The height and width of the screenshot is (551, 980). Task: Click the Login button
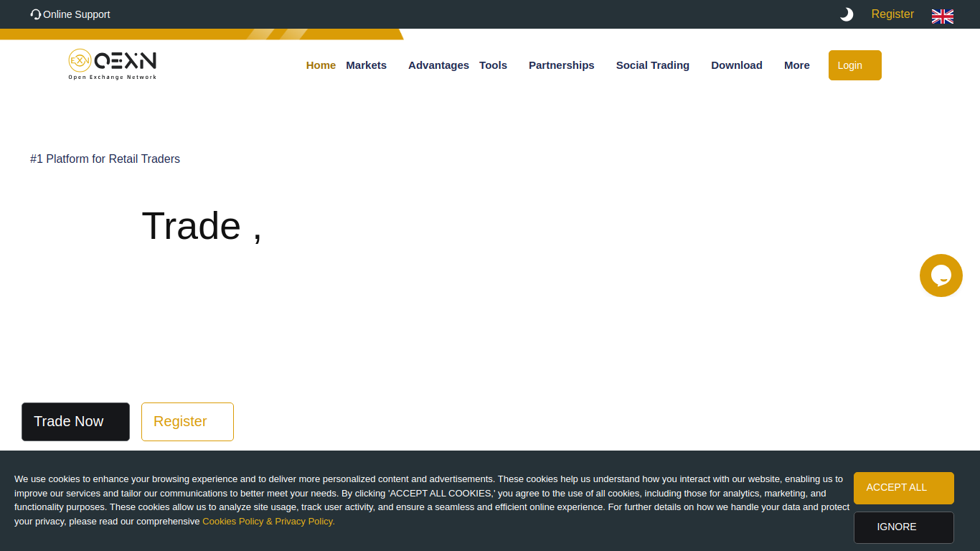click(855, 65)
